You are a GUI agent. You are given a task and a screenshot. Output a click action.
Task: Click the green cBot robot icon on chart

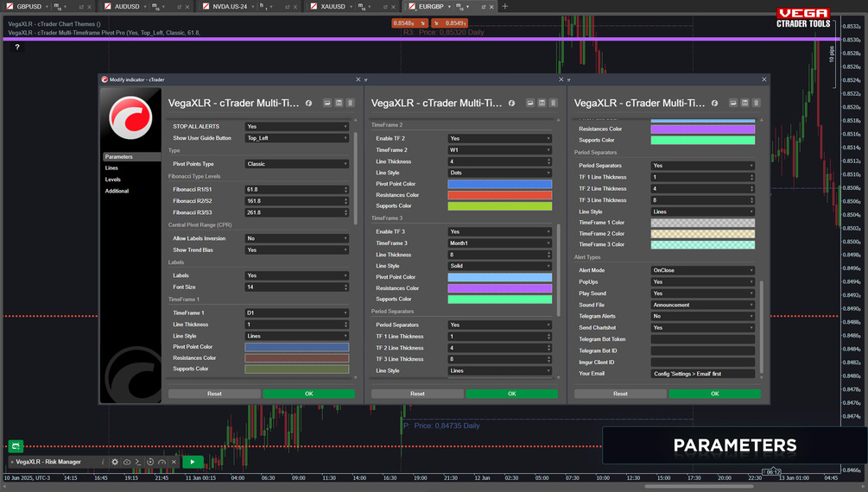pos(16,446)
